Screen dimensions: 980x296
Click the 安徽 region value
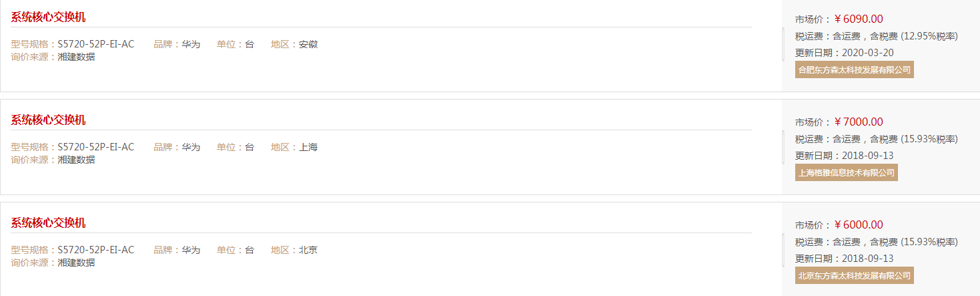pyautogui.click(x=308, y=44)
